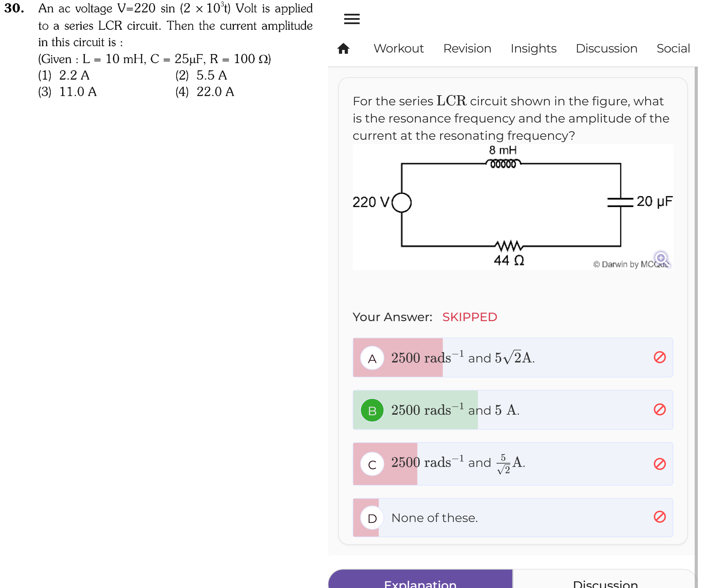Click the report icon on option A

(x=659, y=357)
